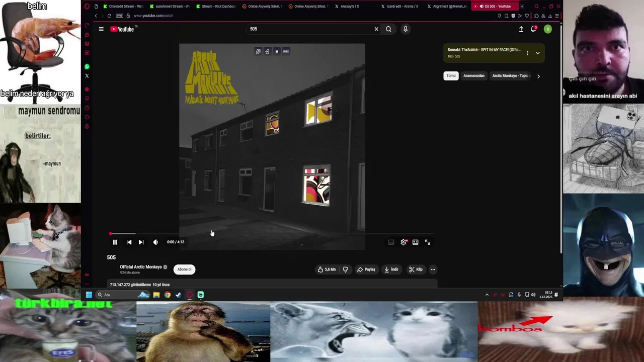Open Google Chrome from taskbar
This screenshot has width=644, height=362.
point(168,295)
